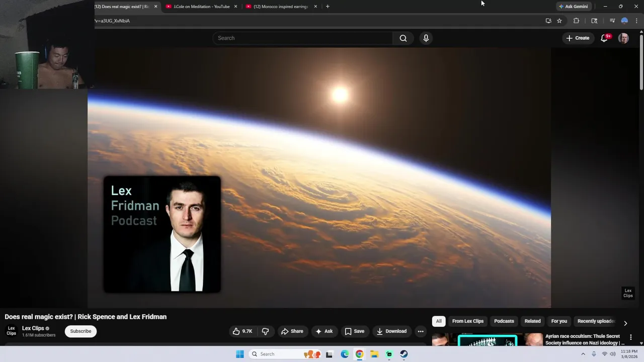Click the Create button
The image size is (644, 362).
click(578, 38)
